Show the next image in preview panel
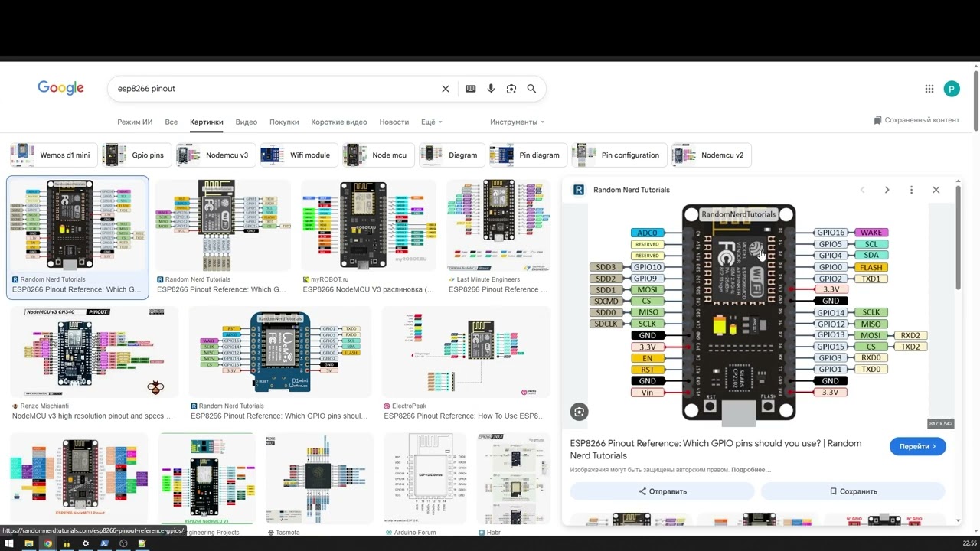980x551 pixels. 887,190
